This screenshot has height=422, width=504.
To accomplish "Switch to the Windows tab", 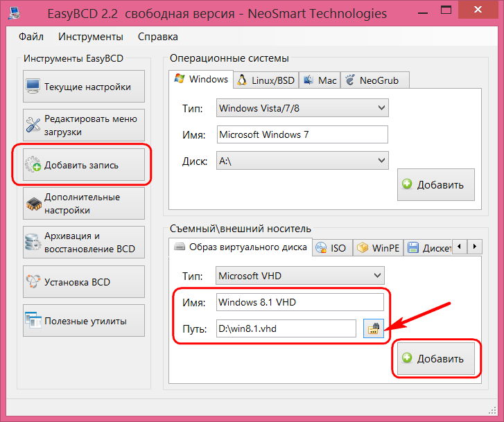I will (x=201, y=79).
